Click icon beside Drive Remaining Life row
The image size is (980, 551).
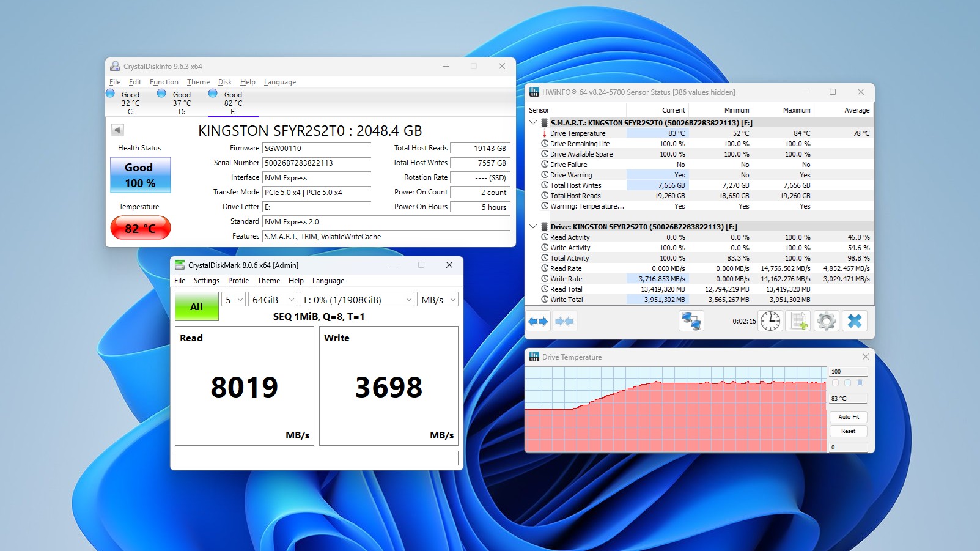[x=544, y=144]
